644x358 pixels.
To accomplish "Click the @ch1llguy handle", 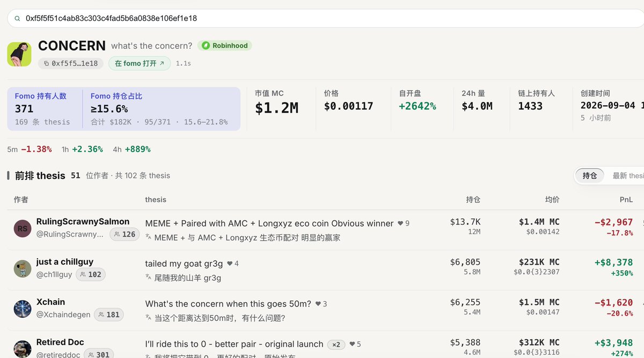I will 54,274.
